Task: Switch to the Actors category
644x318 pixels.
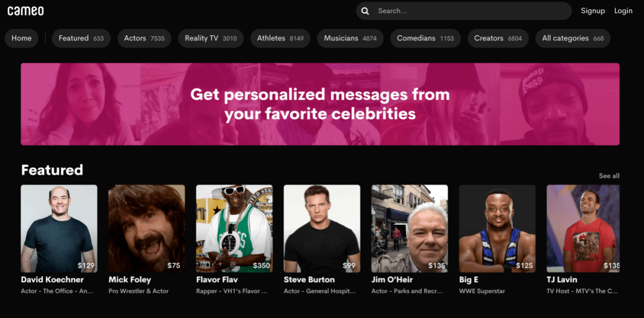Action: pos(144,38)
